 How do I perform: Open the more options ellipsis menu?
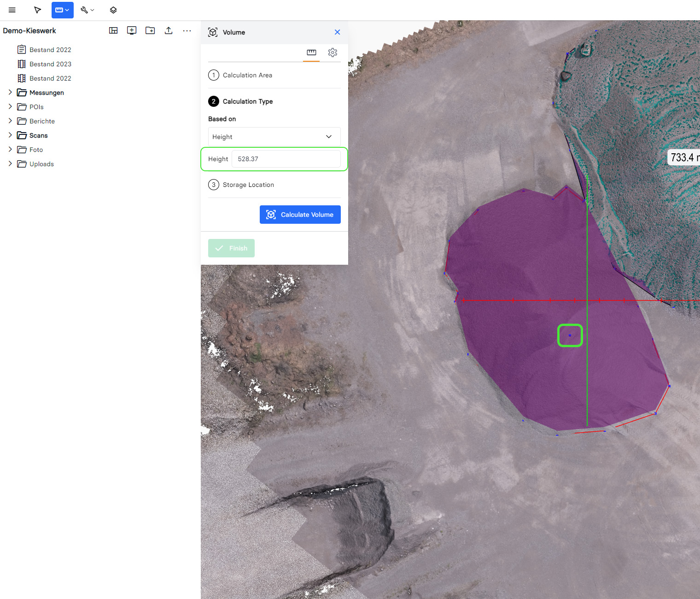pyautogui.click(x=187, y=31)
